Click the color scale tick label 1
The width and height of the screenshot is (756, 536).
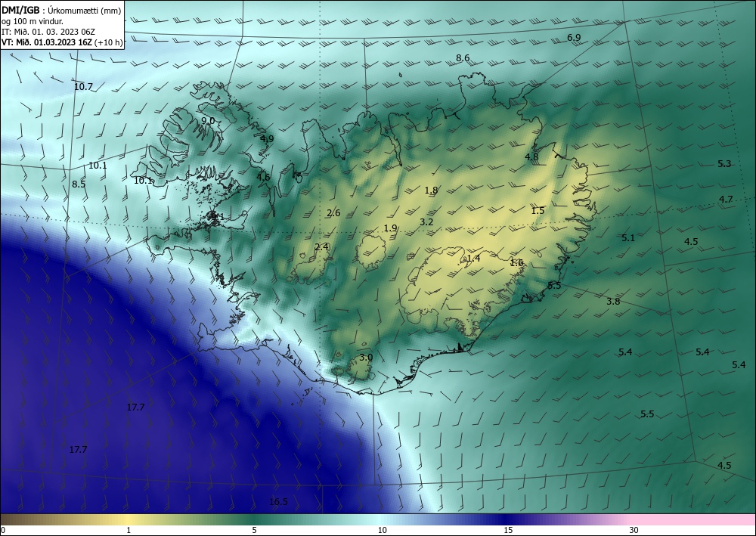click(x=129, y=531)
